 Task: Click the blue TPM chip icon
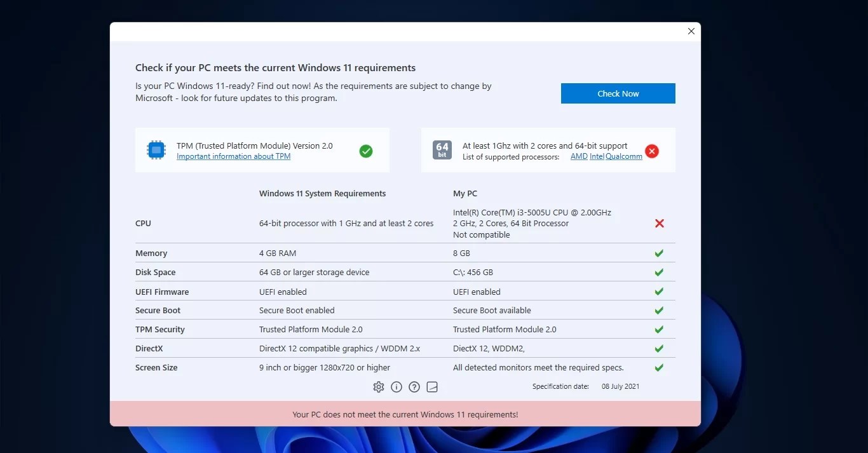[x=156, y=150]
